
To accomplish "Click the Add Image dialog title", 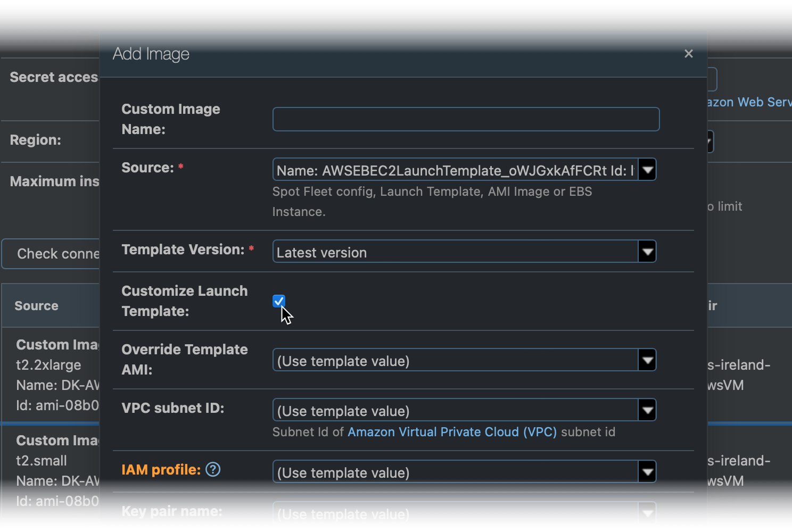I will (151, 53).
